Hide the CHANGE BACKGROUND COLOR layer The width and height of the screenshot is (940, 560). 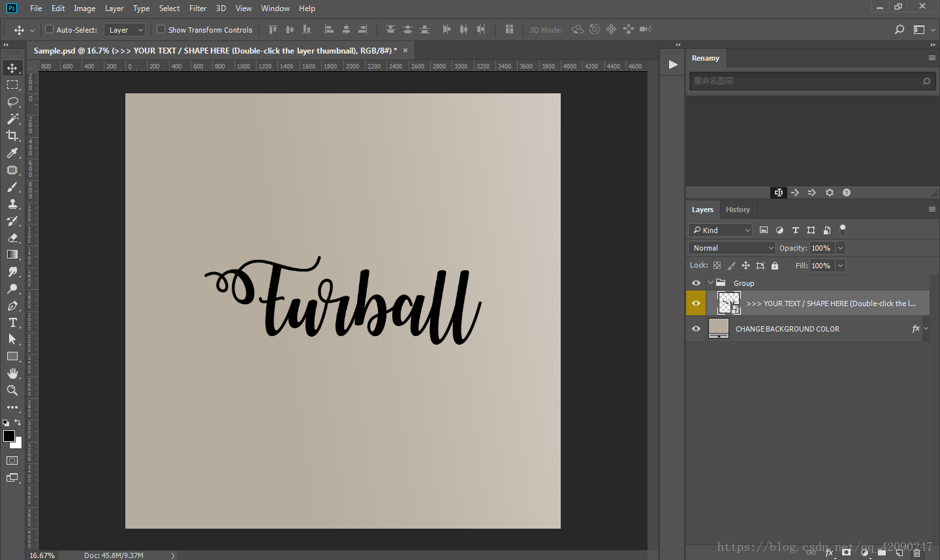[696, 329]
